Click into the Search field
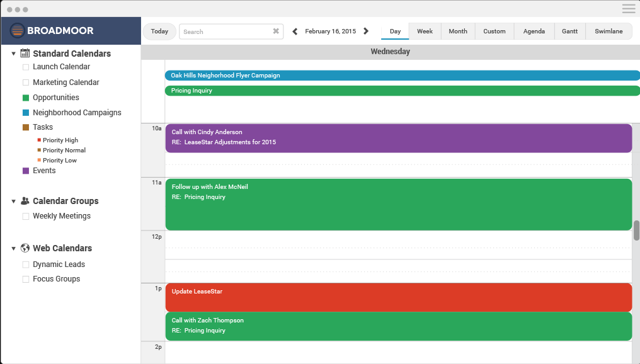The width and height of the screenshot is (640, 364). (224, 31)
